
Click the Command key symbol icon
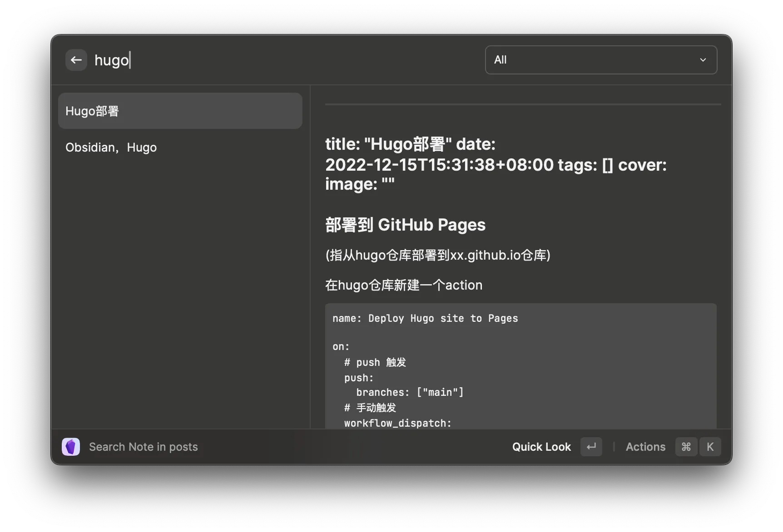click(x=686, y=447)
